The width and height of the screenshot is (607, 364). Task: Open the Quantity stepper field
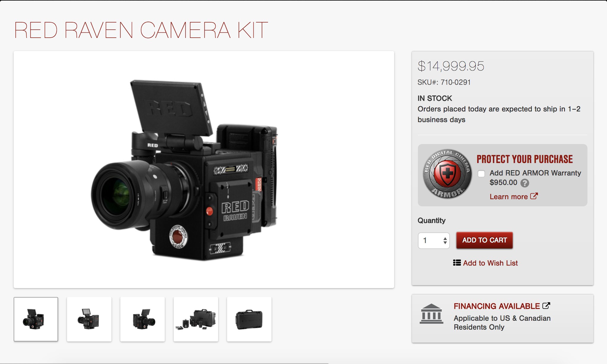pos(434,240)
